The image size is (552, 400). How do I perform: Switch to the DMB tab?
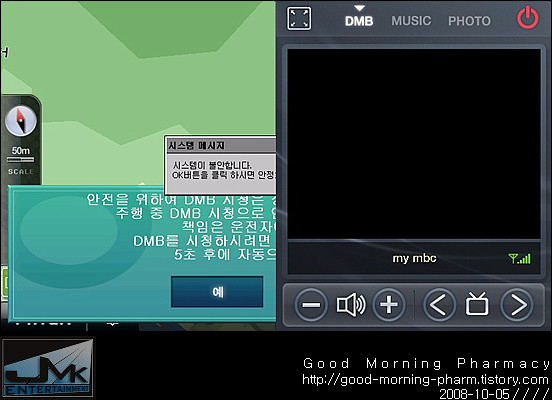(359, 21)
